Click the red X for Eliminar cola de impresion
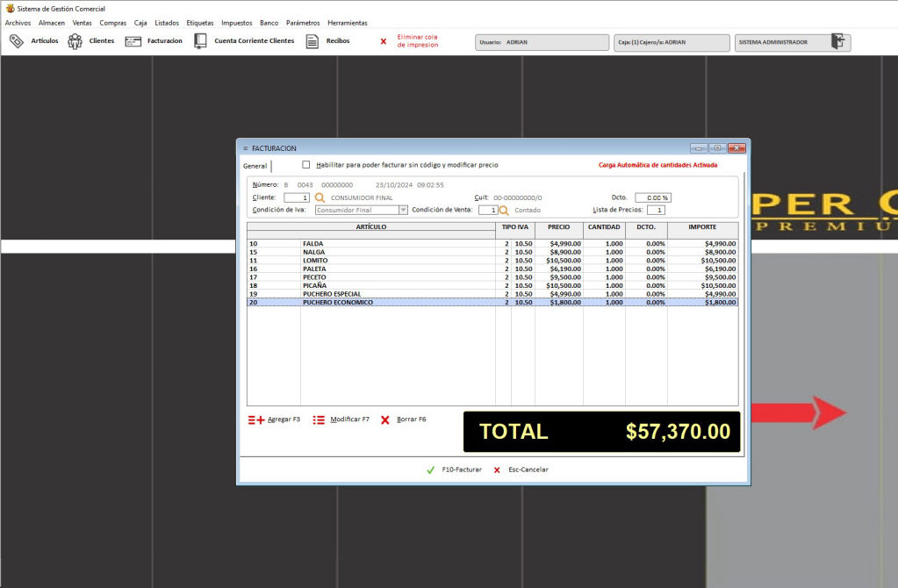 tap(384, 41)
